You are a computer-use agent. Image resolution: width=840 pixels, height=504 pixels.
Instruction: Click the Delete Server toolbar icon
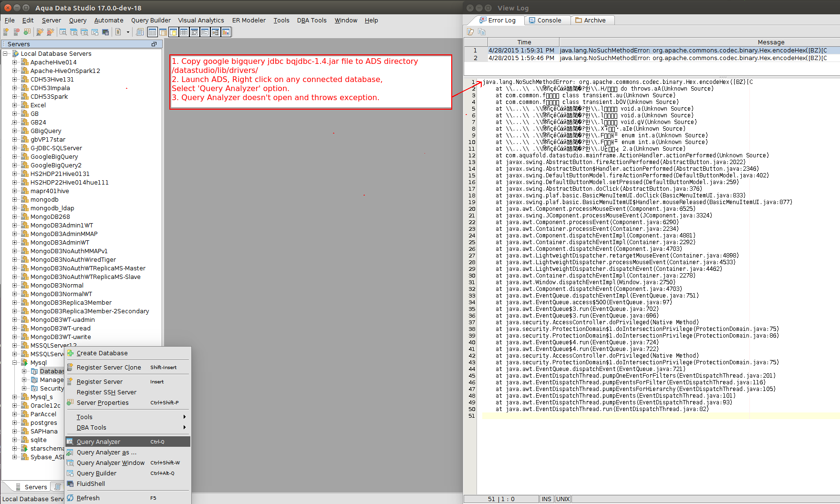pos(17,32)
